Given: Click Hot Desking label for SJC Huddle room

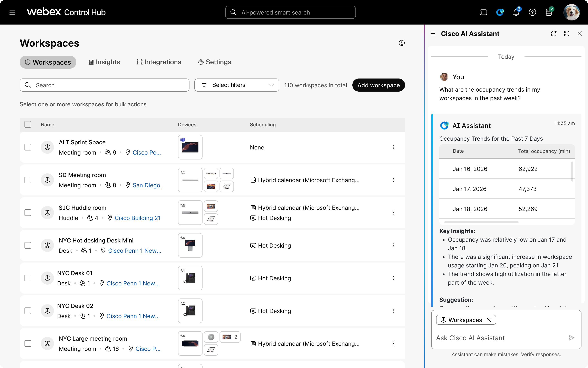Looking at the screenshot, I should [274, 218].
